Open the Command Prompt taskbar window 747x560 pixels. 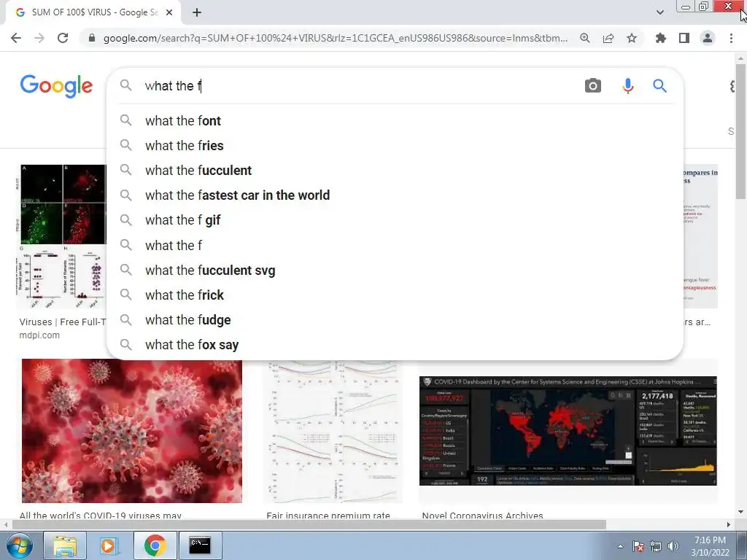(200, 545)
